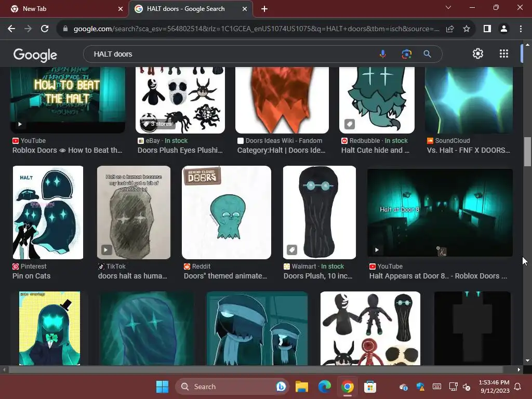Open the Category:Halt Doors Ideas Wiki link
Image resolution: width=532 pixels, height=399 pixels.
[281, 150]
